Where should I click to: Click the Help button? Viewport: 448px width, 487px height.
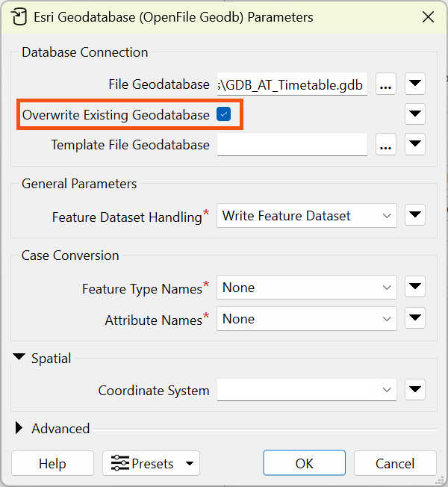[52, 463]
